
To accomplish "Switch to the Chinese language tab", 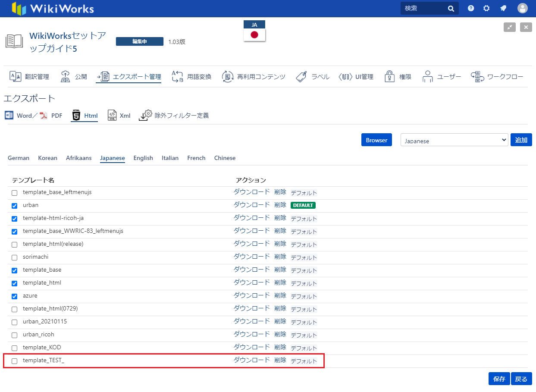I will (x=225, y=158).
